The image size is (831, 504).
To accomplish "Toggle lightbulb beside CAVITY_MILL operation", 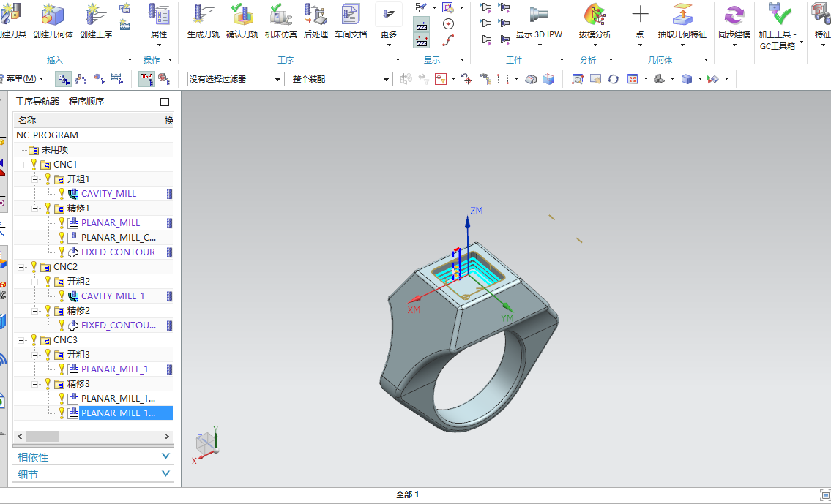I will pos(62,193).
